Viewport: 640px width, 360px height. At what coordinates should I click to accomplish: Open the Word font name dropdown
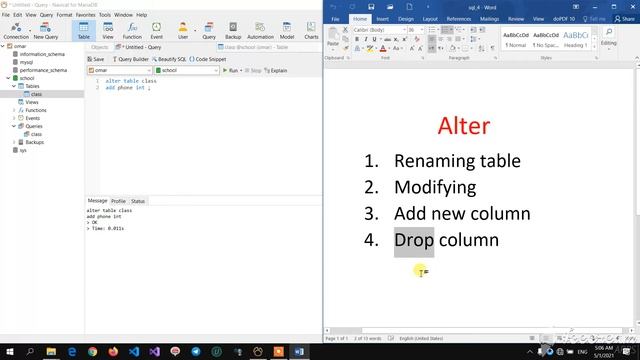[404, 30]
